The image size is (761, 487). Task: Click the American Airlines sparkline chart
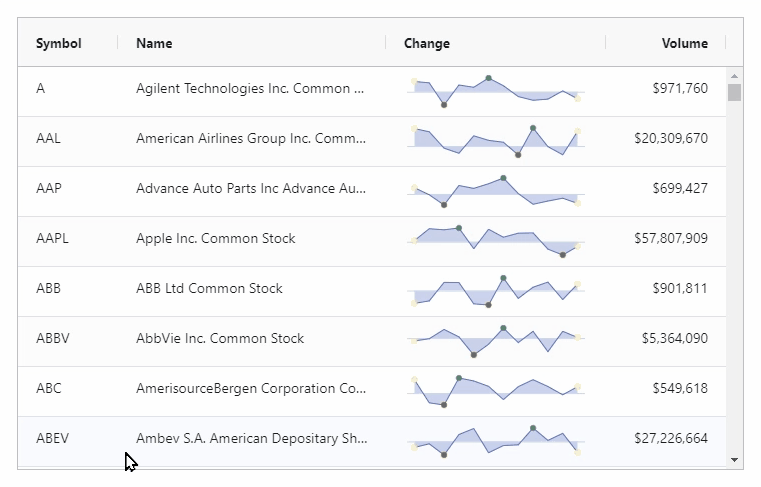[495, 139]
